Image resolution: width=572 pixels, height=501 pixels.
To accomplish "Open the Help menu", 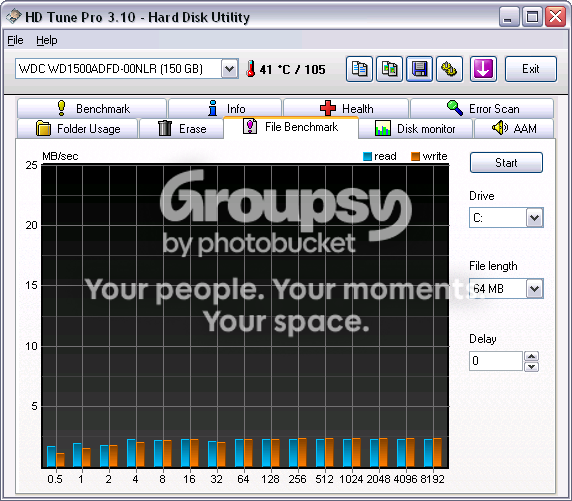I will point(47,40).
